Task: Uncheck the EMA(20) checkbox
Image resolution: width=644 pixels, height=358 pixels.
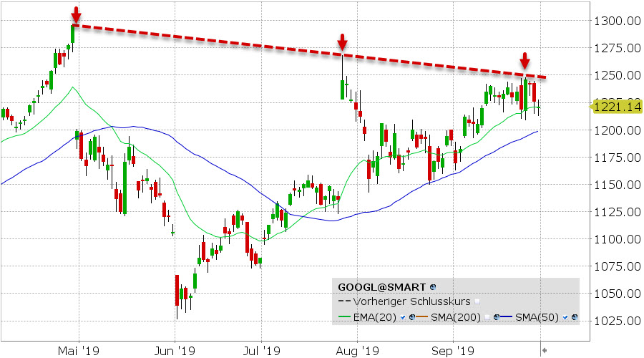Action: pos(402,317)
